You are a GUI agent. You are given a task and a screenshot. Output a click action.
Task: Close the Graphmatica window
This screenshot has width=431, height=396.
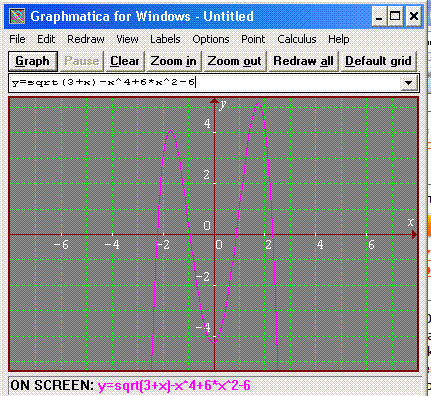pyautogui.click(x=413, y=17)
